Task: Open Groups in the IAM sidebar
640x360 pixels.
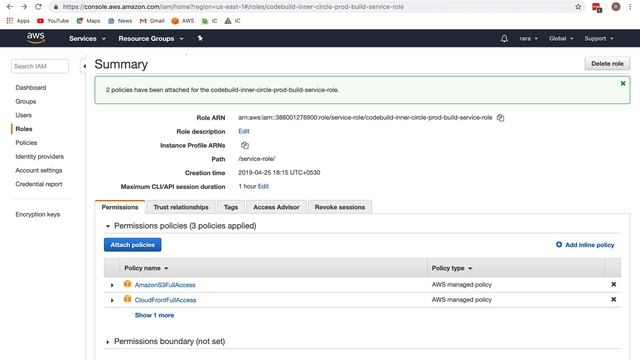Action: coord(26,101)
